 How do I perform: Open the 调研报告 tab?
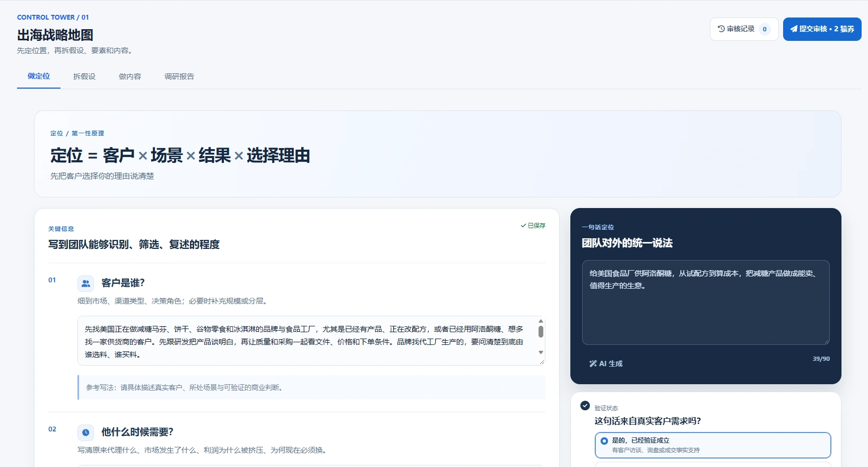[179, 76]
